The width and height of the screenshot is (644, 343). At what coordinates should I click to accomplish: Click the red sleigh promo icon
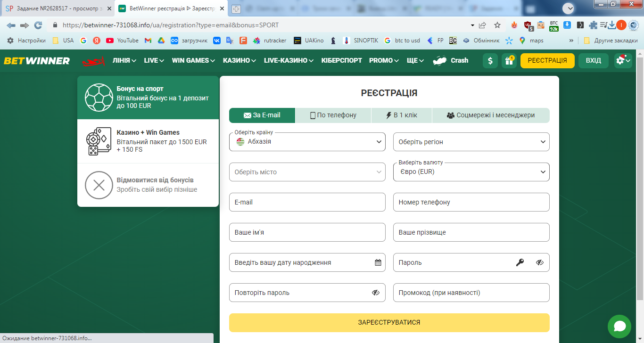click(x=93, y=61)
